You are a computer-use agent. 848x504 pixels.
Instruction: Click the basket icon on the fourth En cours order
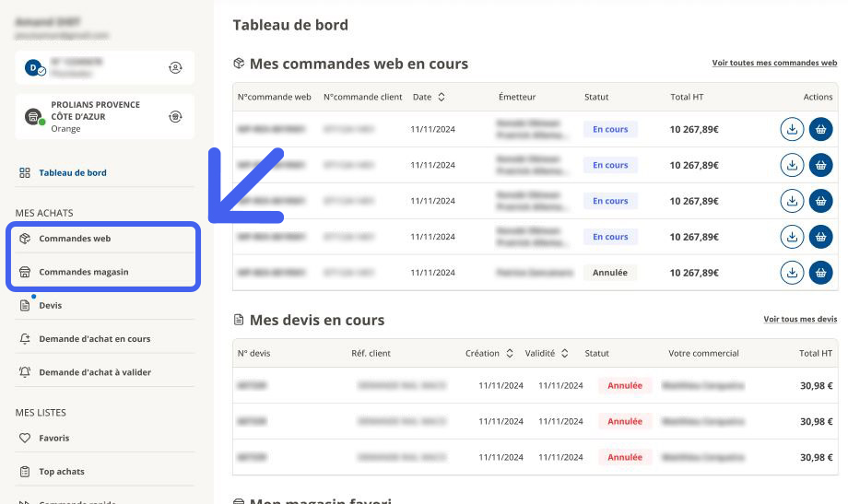pos(821,237)
